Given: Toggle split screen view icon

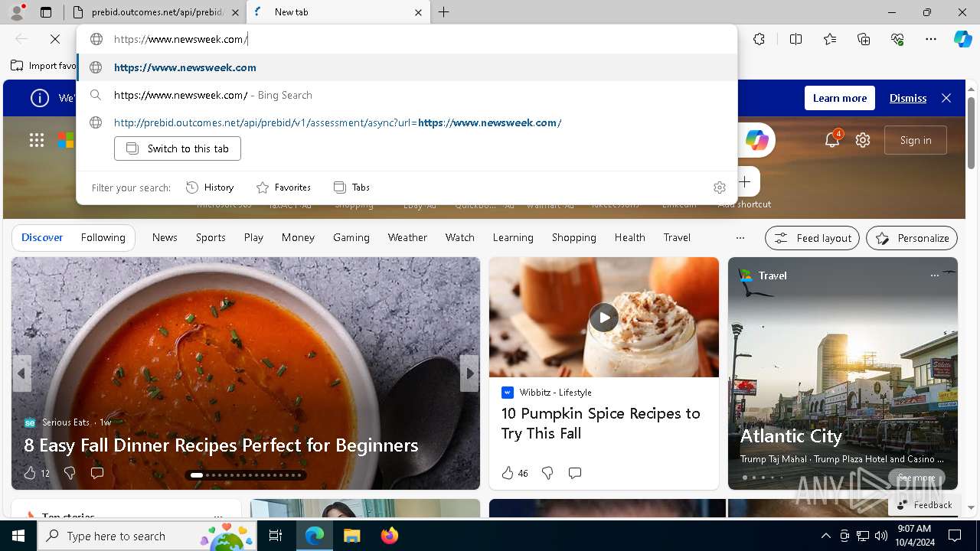Looking at the screenshot, I should pos(795,39).
